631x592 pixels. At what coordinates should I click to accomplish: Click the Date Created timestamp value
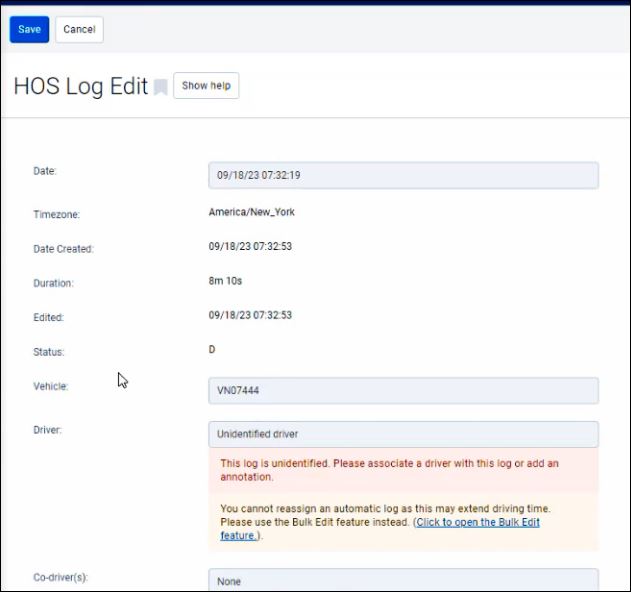click(250, 246)
